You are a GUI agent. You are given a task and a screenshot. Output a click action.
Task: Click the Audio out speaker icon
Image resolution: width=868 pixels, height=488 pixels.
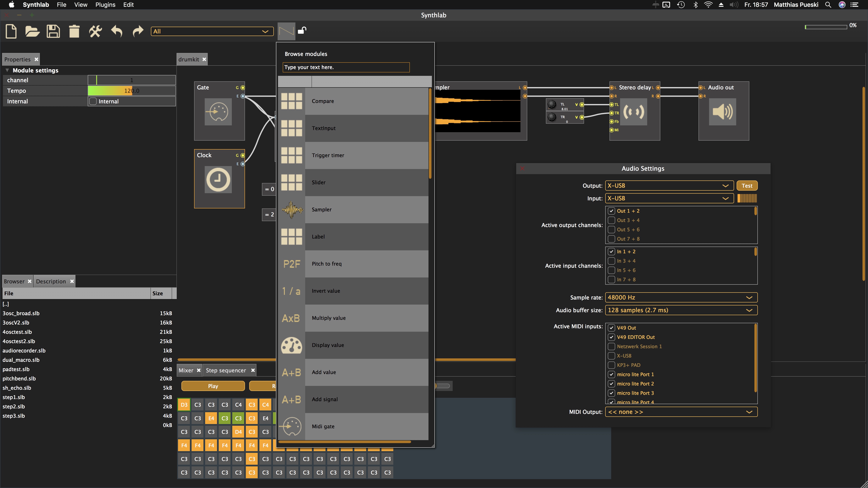(x=722, y=112)
